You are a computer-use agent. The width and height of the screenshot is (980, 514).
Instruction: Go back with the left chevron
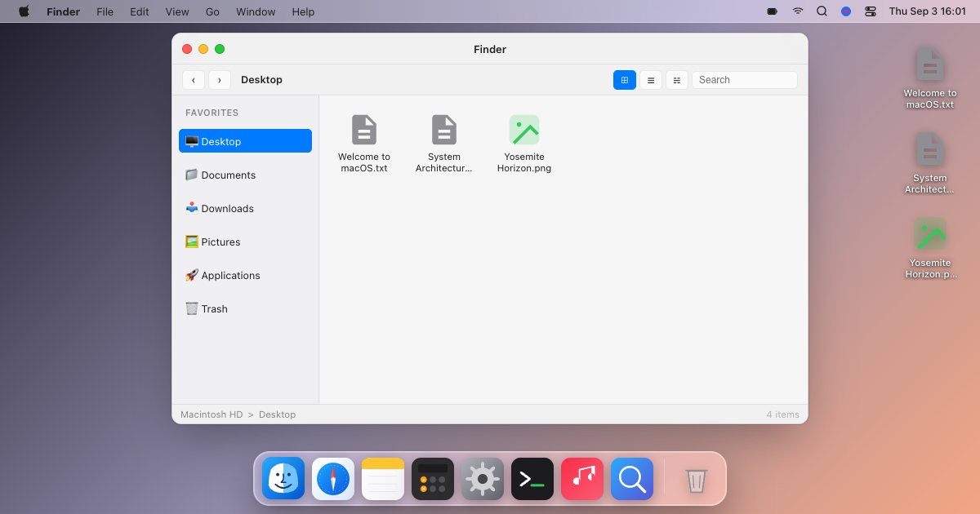coord(194,80)
